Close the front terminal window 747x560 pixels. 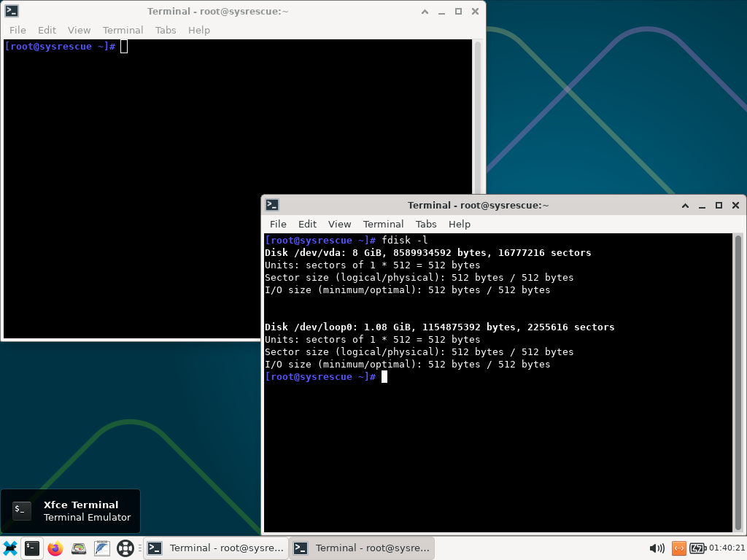[x=735, y=205]
